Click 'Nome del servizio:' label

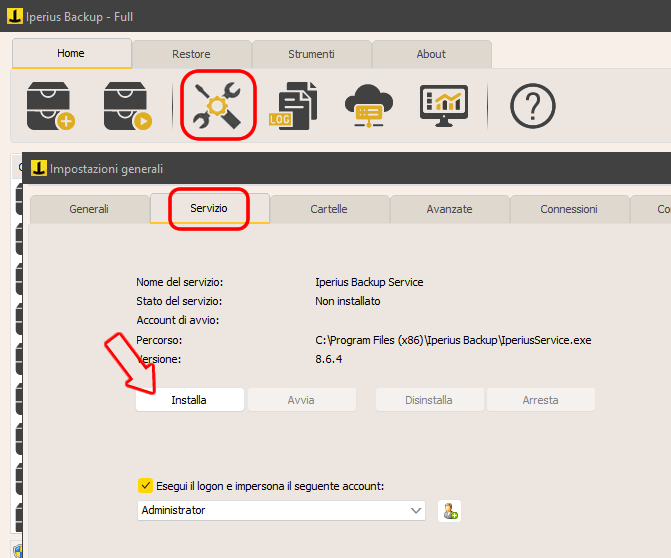180,282
